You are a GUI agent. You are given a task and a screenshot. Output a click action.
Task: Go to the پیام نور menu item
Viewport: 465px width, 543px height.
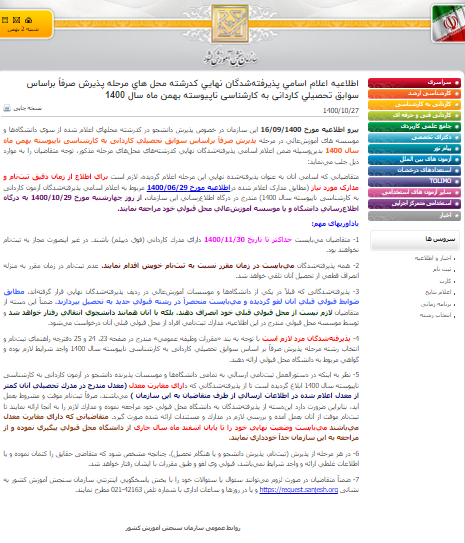[x=414, y=149]
